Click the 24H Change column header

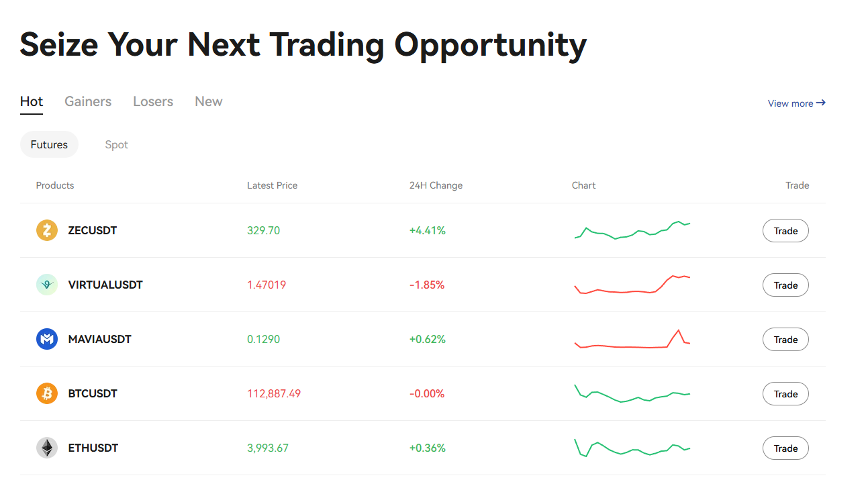436,185
